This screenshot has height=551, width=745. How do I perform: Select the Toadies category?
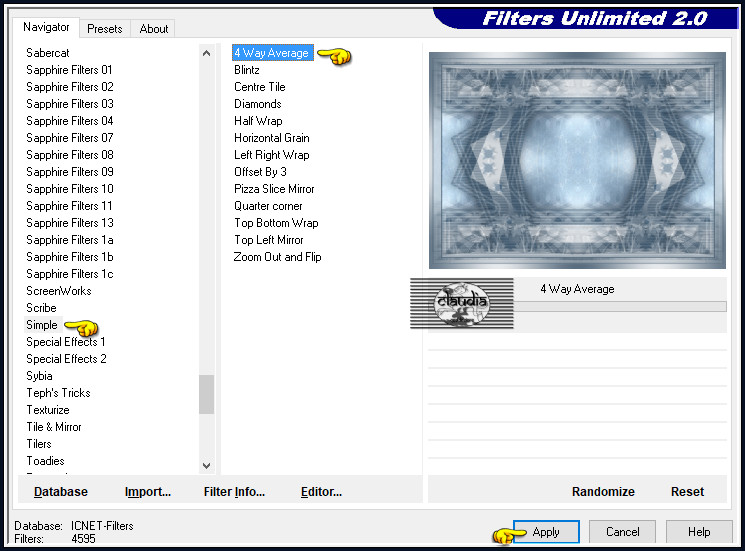pos(45,461)
